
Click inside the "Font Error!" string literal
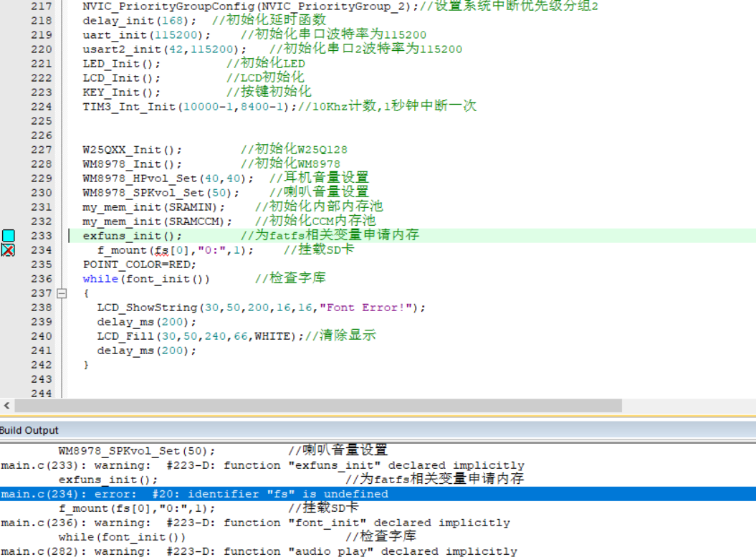(x=369, y=308)
